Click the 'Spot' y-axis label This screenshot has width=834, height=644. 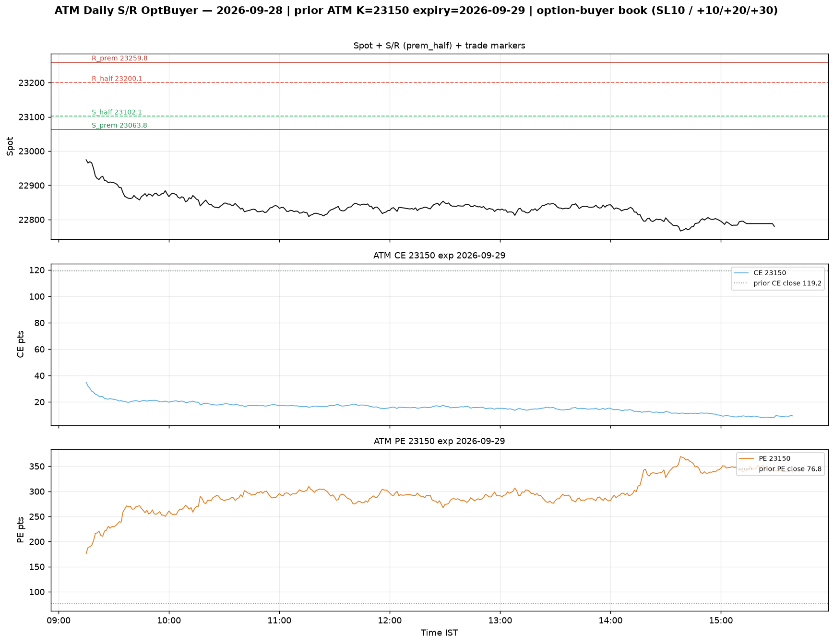click(10, 146)
